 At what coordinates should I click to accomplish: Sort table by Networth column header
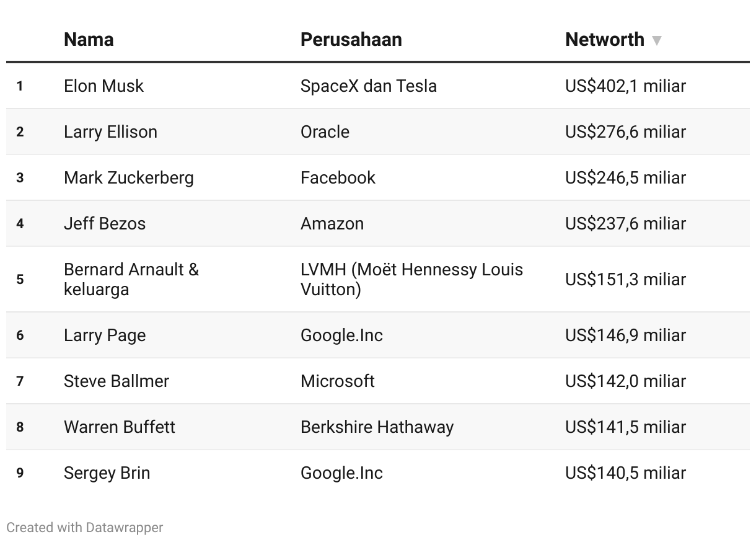coord(605,40)
